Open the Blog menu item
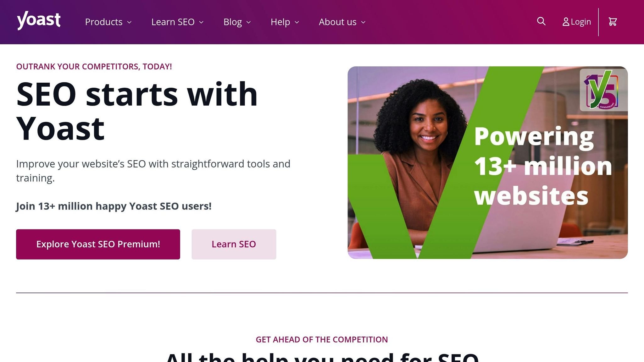 [232, 22]
